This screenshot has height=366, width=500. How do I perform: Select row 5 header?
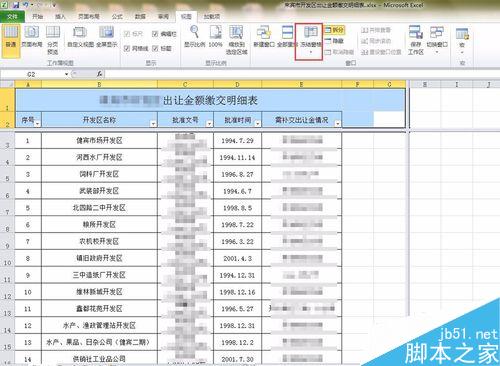tap(7, 174)
